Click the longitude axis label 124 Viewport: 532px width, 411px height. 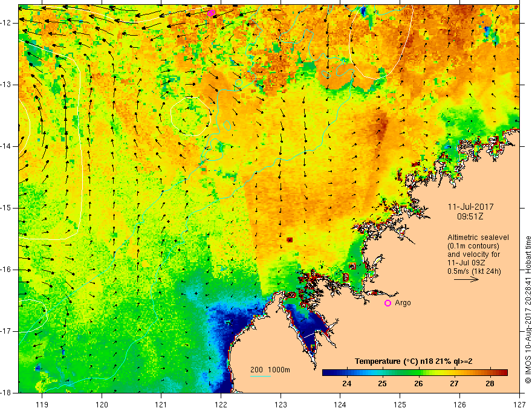(x=340, y=404)
